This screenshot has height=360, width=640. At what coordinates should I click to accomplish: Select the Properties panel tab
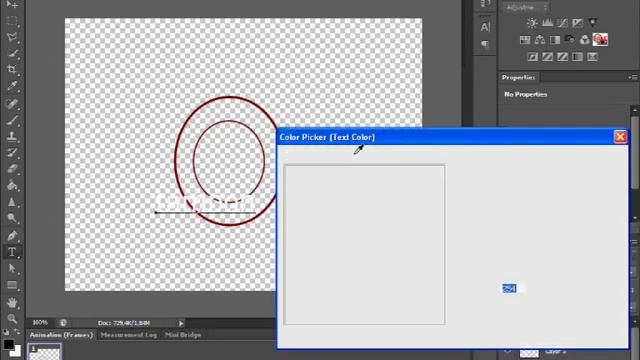pos(518,77)
